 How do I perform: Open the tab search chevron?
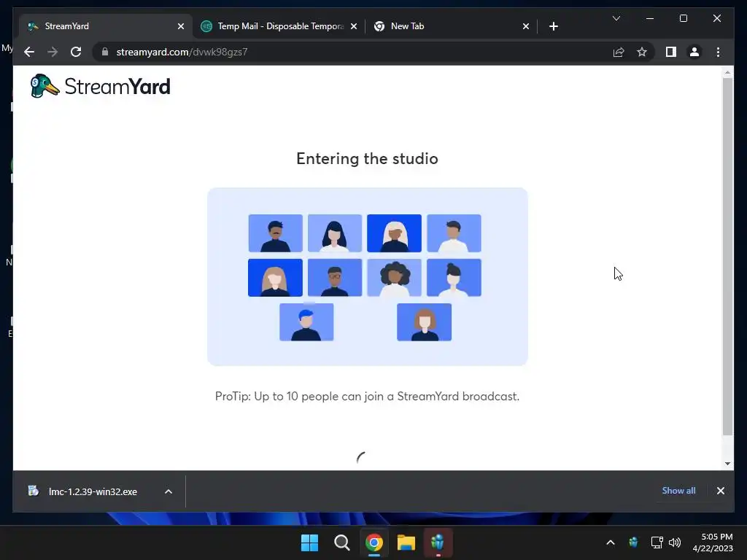(616, 18)
